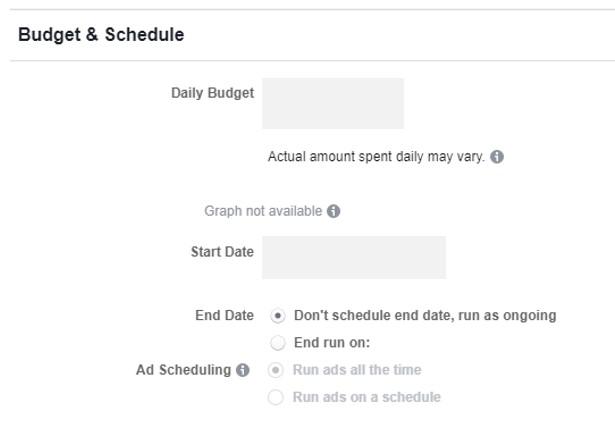
Task: Click the 'Budget & Schedule' section heading
Action: 101,35
